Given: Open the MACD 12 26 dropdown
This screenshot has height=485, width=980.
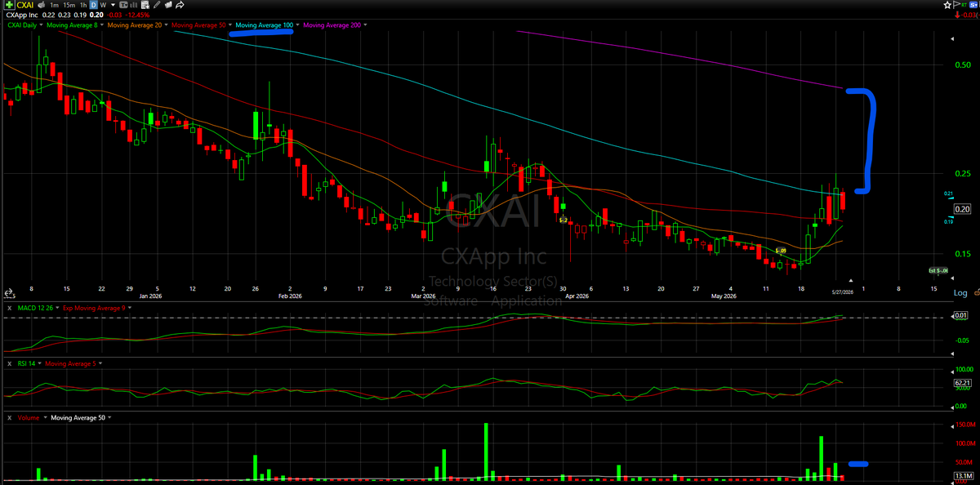Looking at the screenshot, I should tap(58, 308).
